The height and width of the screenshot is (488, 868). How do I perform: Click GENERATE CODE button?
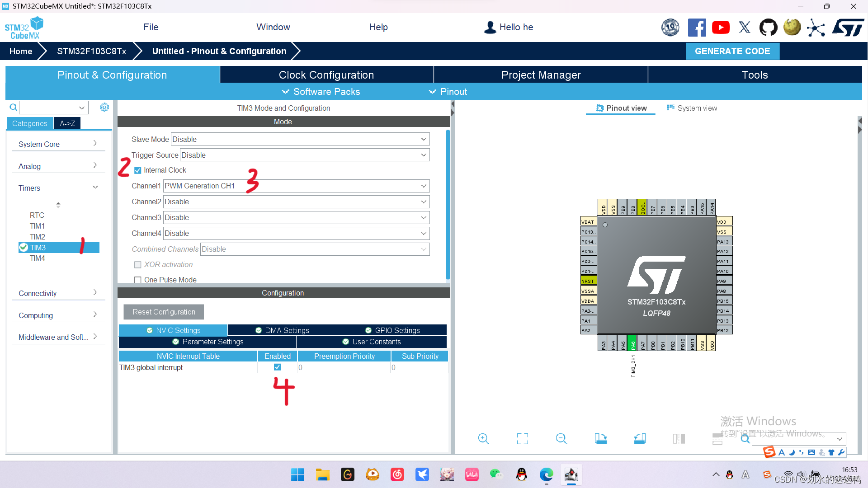[732, 51]
